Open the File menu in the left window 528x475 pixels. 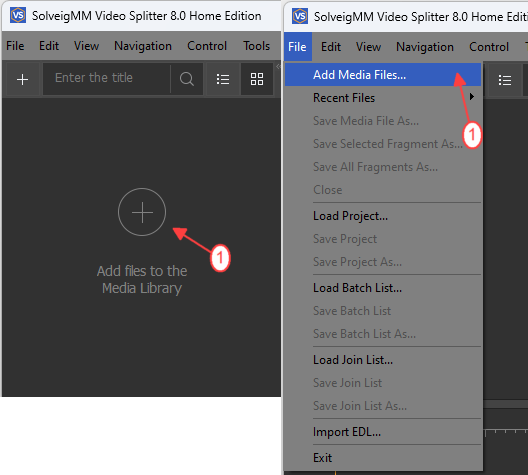(x=15, y=46)
